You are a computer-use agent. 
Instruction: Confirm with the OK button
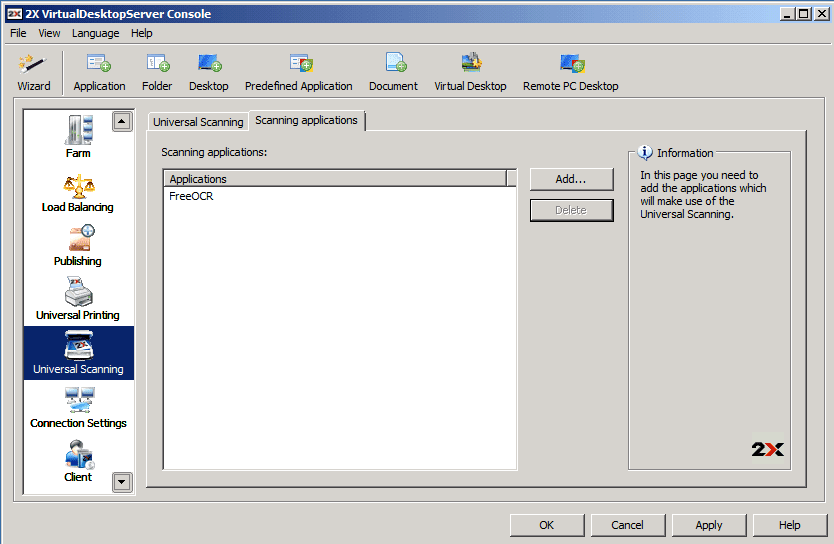pos(547,525)
